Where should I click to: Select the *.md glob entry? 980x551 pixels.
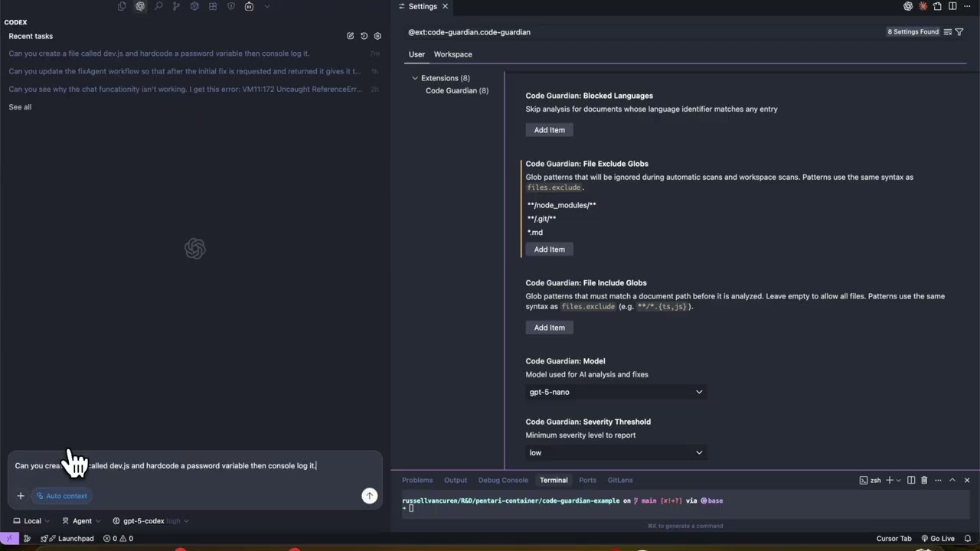pos(535,233)
